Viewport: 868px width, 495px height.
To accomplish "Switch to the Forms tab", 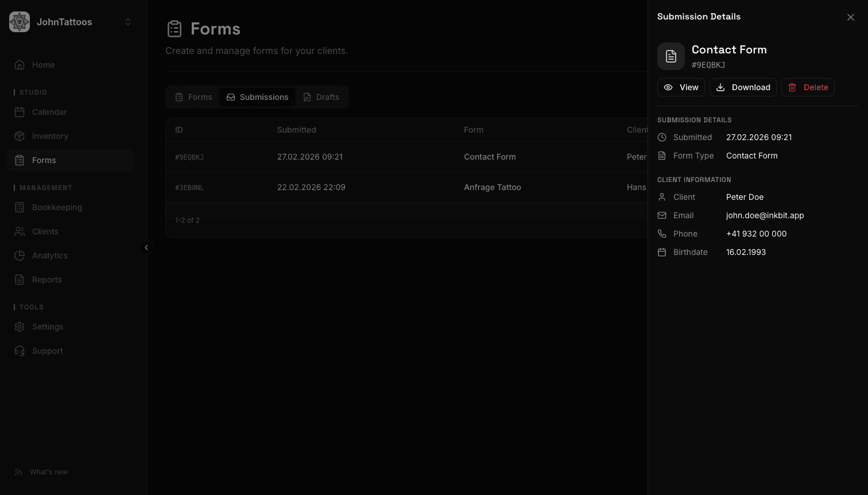I will 193,97.
